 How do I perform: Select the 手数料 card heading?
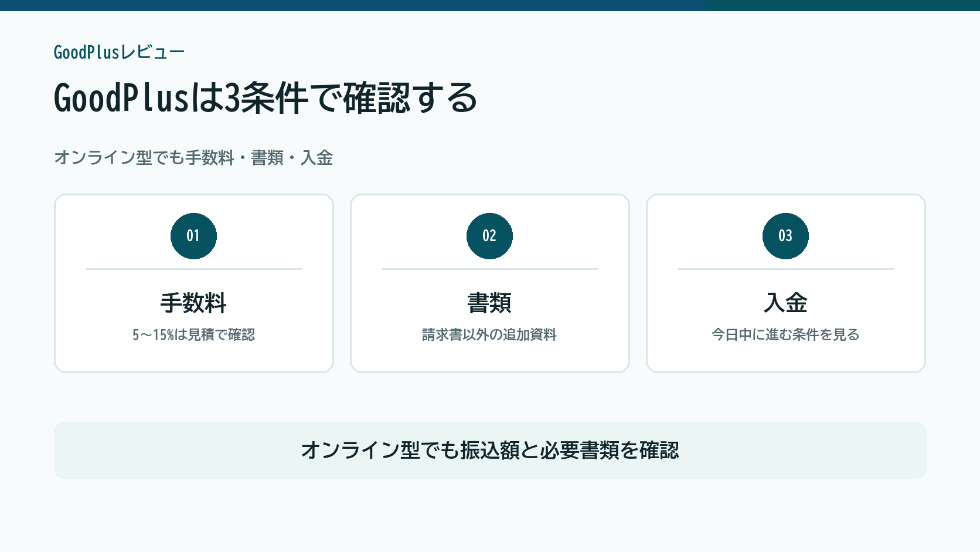point(193,303)
